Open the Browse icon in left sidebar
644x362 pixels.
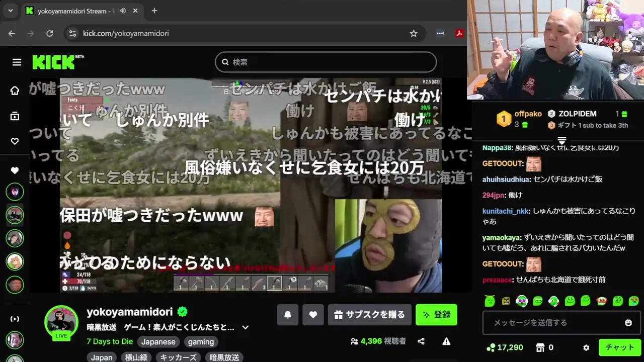tap(15, 116)
